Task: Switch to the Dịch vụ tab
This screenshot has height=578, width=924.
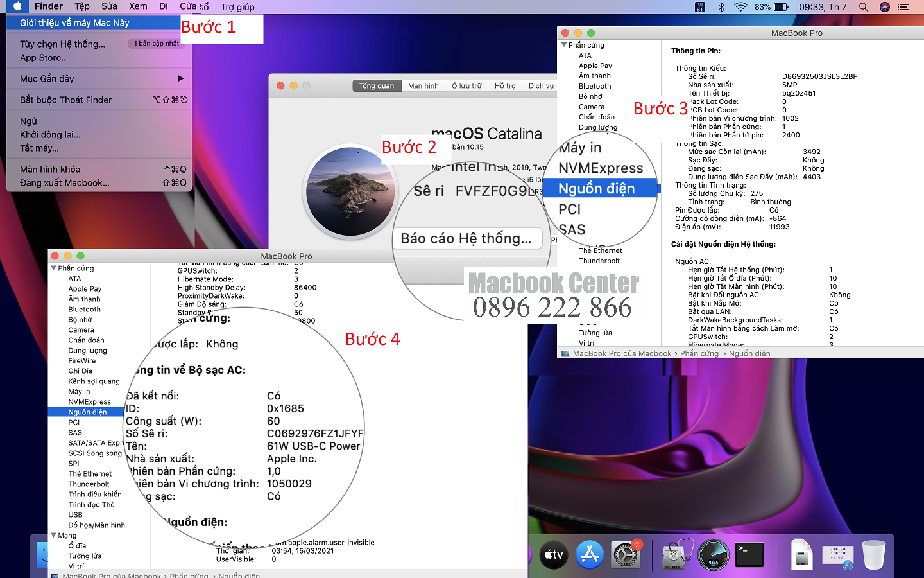Action: tap(540, 85)
